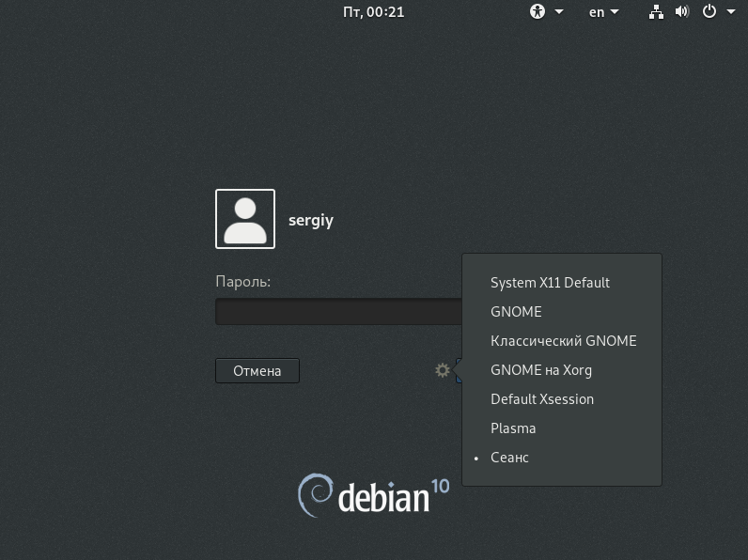
Task: Select the Сеанс session option
Action: pyautogui.click(x=562, y=457)
